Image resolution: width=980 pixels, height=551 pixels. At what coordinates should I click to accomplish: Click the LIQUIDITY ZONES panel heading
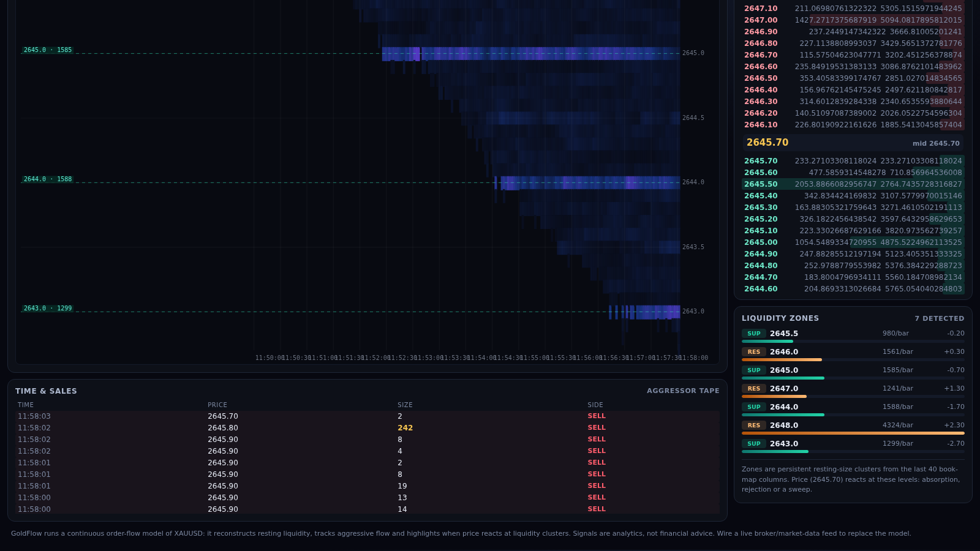point(780,318)
